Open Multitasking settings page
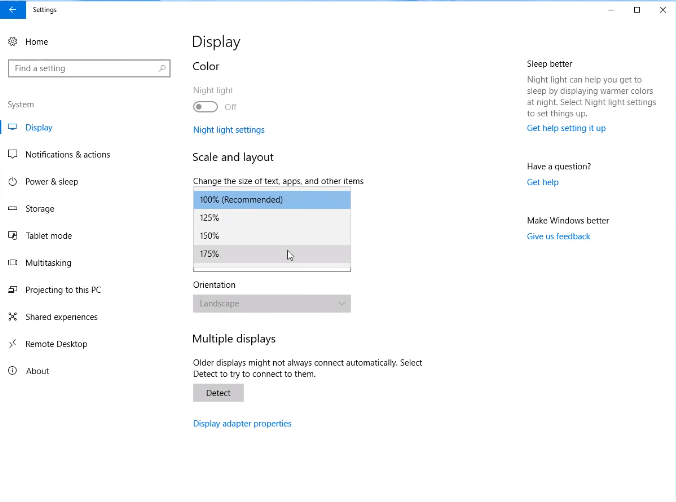676x502 pixels. pyautogui.click(x=48, y=263)
